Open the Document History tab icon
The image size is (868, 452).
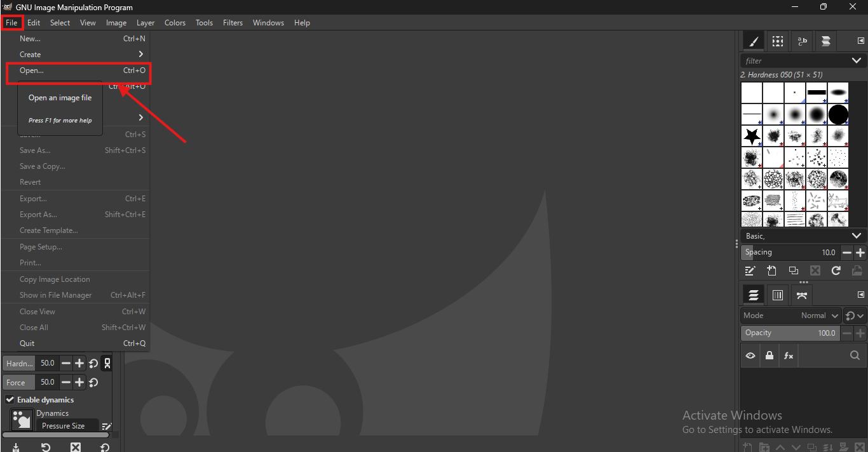pos(826,41)
